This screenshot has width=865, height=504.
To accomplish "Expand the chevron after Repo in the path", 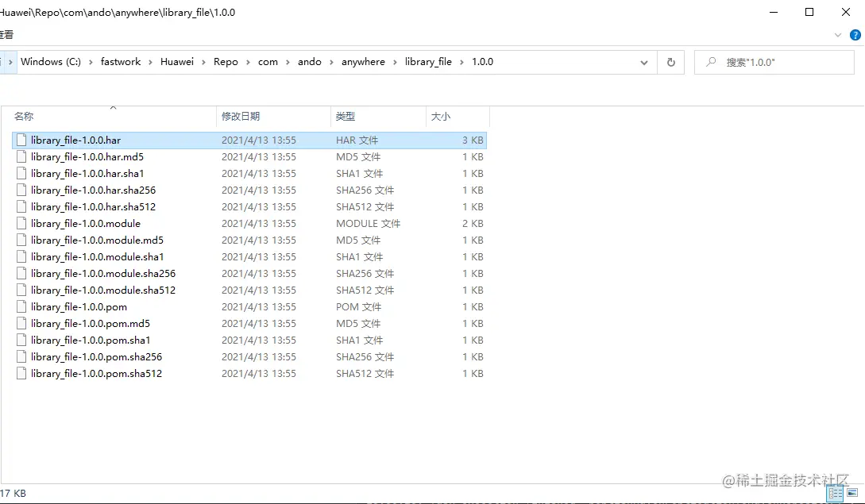I will tap(248, 63).
